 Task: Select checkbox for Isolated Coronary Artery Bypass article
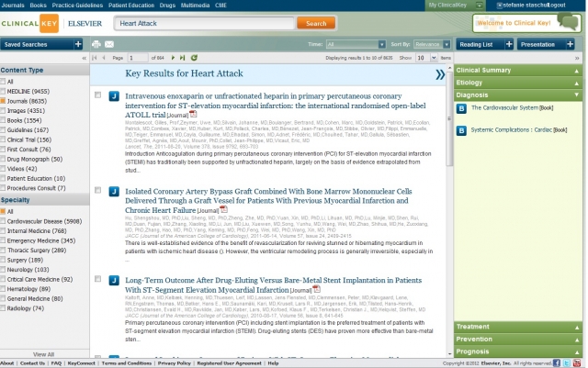98,190
